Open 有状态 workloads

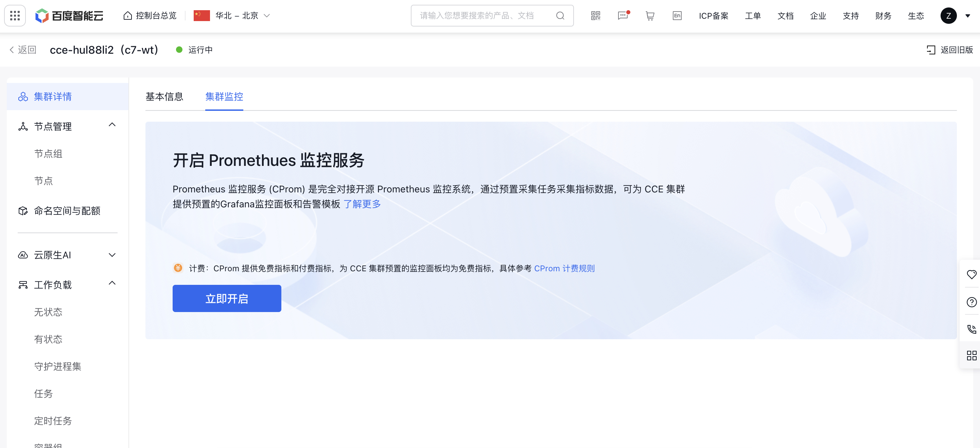click(48, 339)
